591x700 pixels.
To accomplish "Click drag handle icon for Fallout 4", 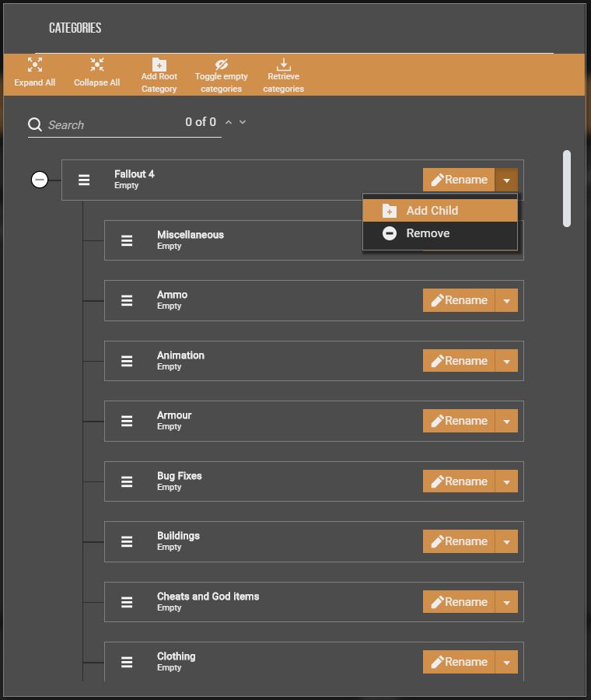I will coord(84,180).
